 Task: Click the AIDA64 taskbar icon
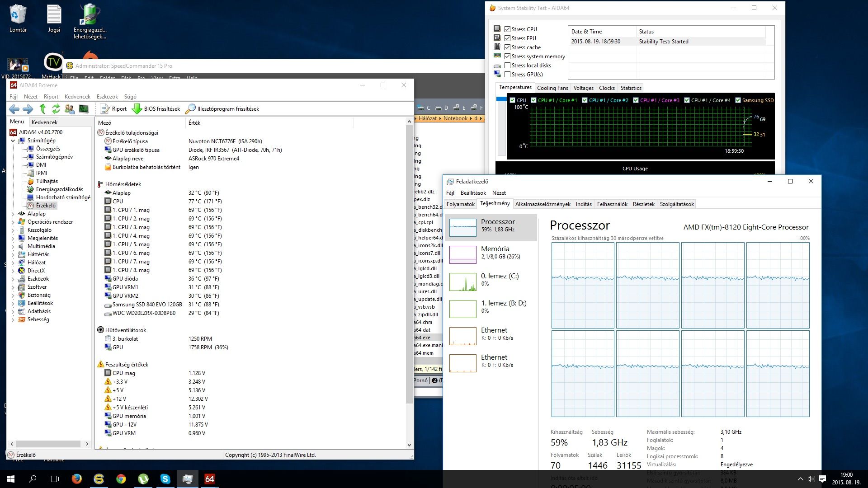[x=209, y=479]
